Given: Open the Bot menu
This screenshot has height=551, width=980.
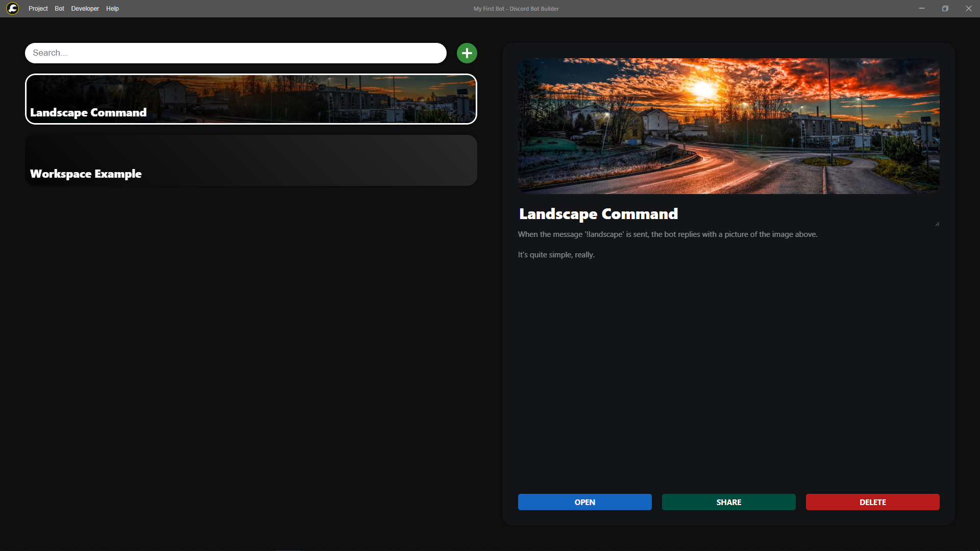Looking at the screenshot, I should click(x=59, y=9).
